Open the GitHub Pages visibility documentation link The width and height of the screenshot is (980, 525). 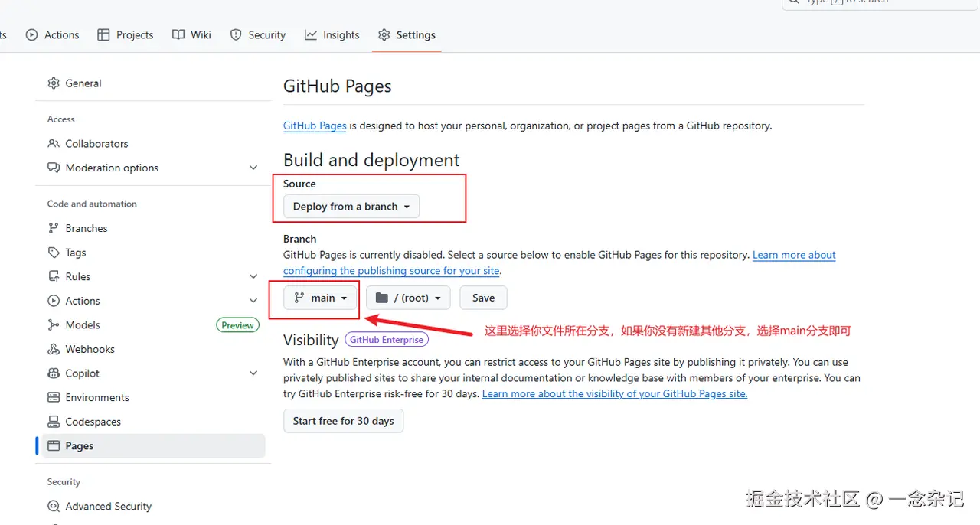click(614, 393)
